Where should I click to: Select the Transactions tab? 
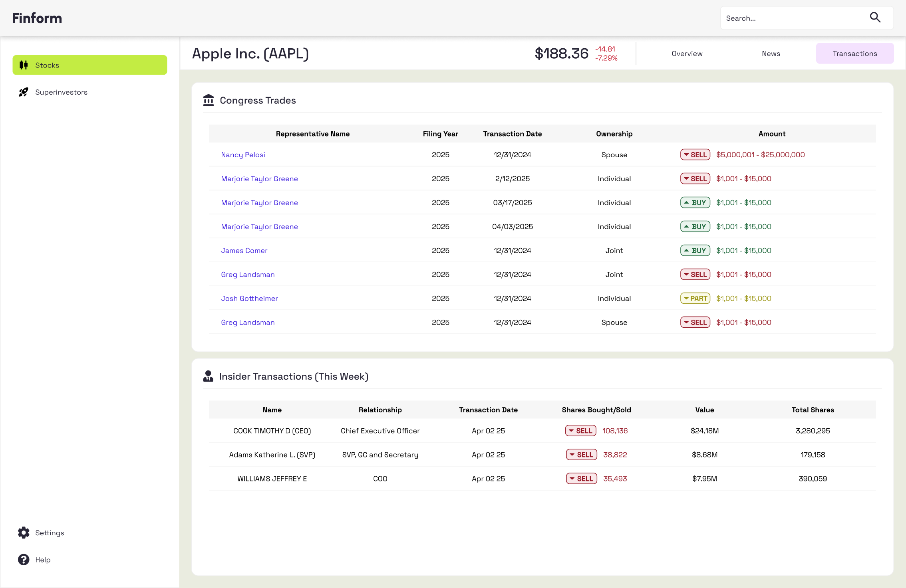click(855, 53)
